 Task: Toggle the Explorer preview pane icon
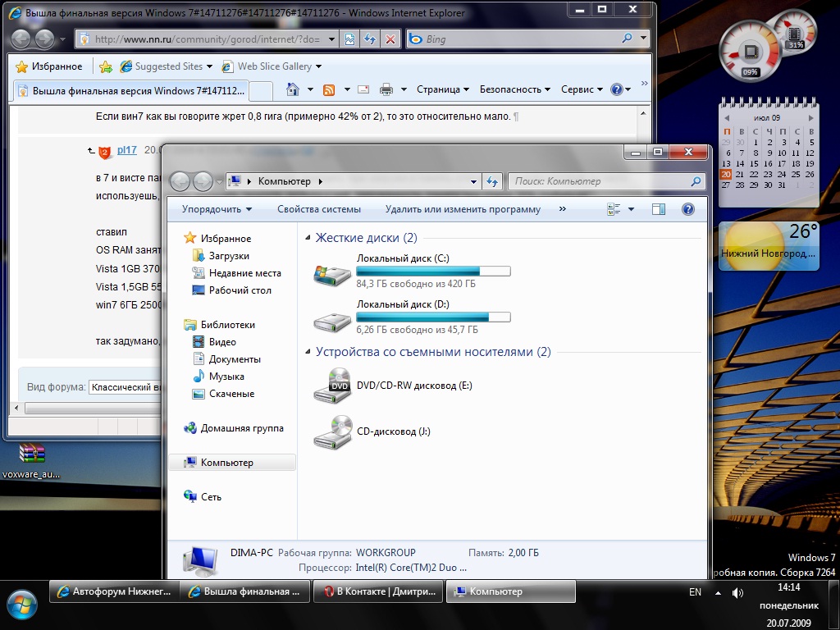(659, 209)
